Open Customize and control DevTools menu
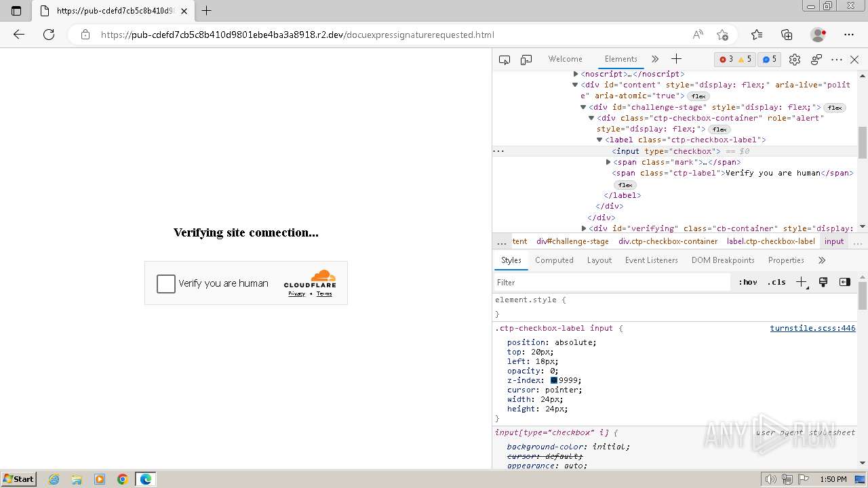 pos(837,60)
